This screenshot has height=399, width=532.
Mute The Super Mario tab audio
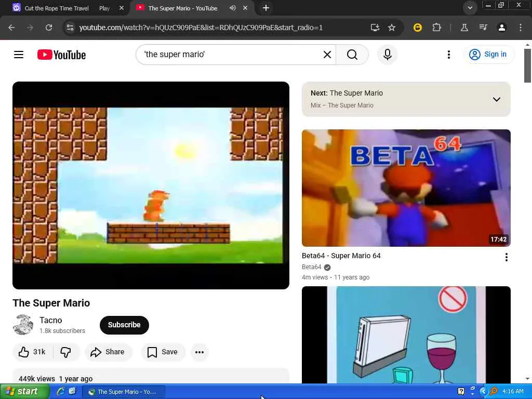232,8
